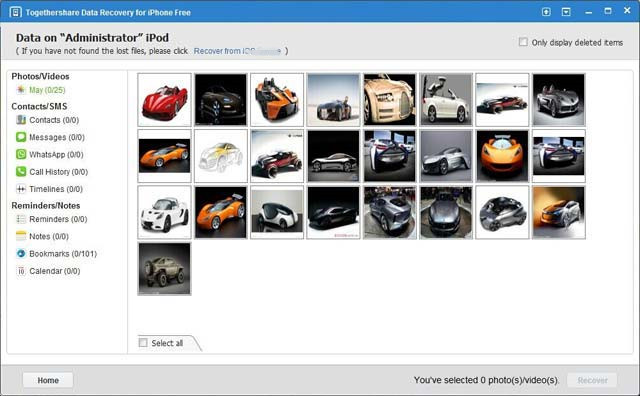640x396 pixels.
Task: Check the Select all checkbox
Action: (x=143, y=343)
